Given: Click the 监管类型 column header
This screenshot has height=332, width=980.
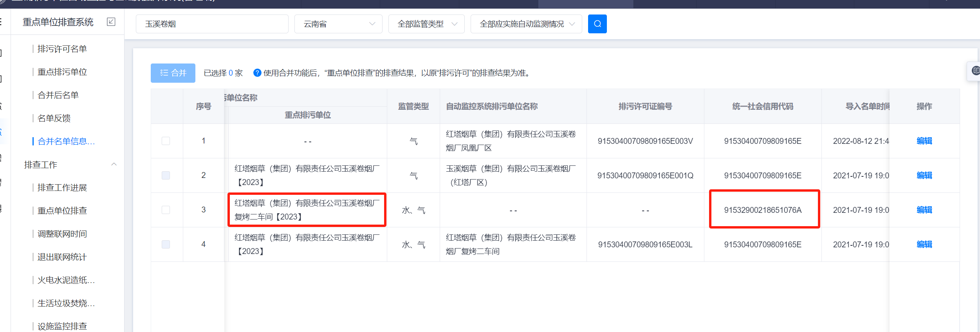Looking at the screenshot, I should [413, 106].
